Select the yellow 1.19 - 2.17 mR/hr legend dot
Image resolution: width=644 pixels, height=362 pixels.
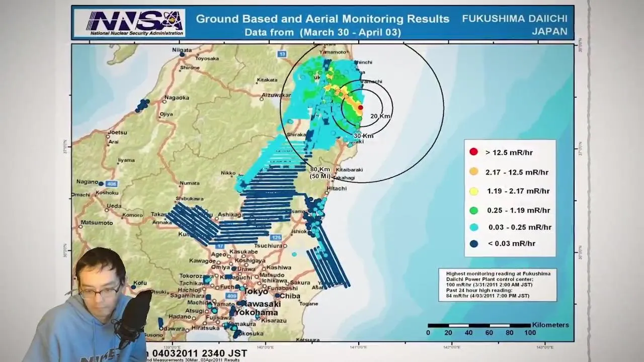pyautogui.click(x=473, y=191)
